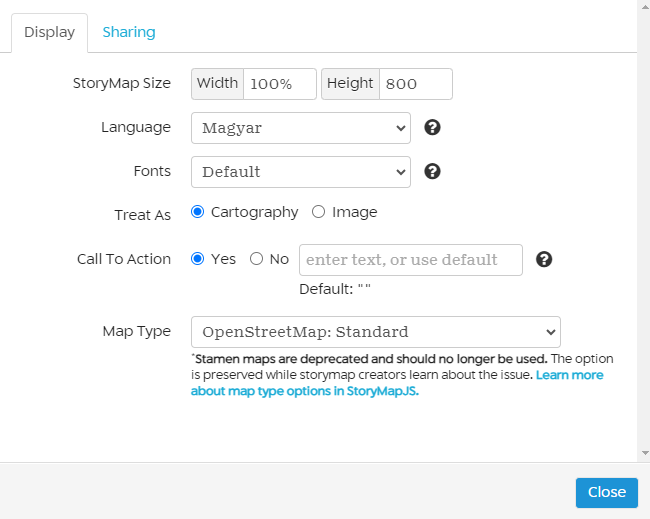Open the Map Type dropdown

375,332
